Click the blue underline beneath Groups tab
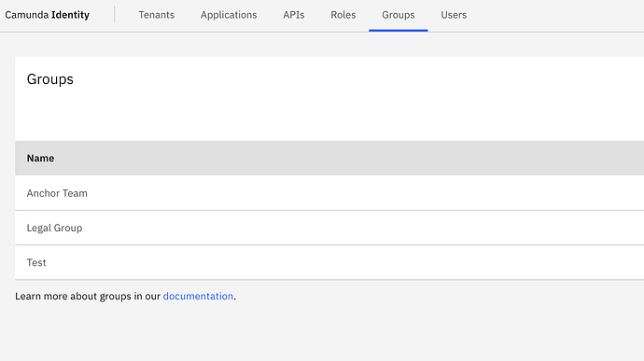 (398, 30)
